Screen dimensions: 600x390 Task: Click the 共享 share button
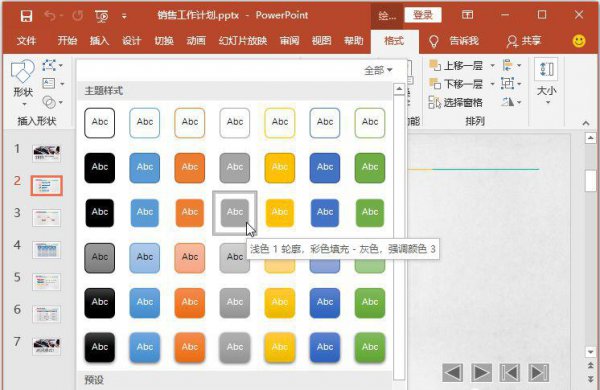[x=523, y=41]
